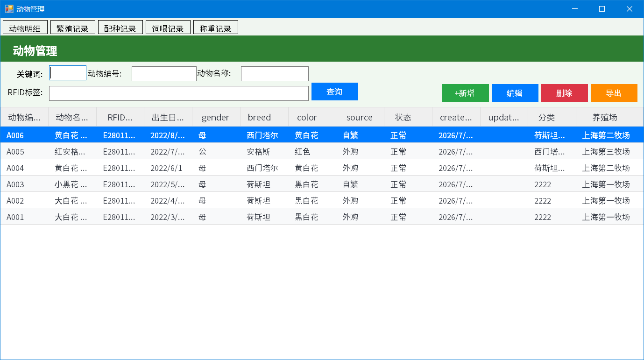Sort by breed column header

click(264, 117)
